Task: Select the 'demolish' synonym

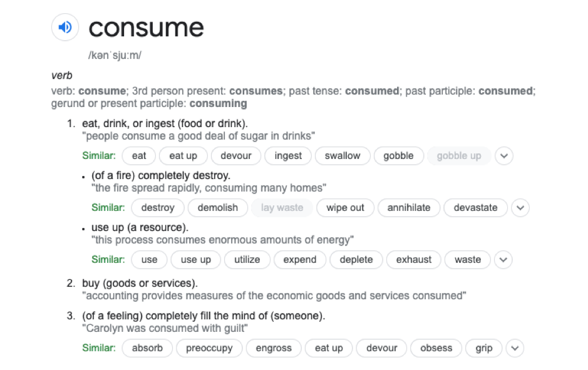Action: click(217, 208)
